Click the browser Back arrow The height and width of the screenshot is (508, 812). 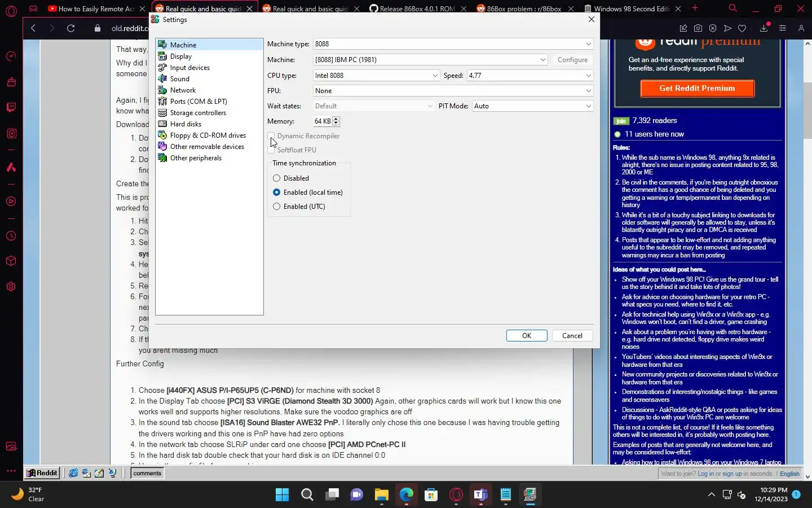(33, 28)
